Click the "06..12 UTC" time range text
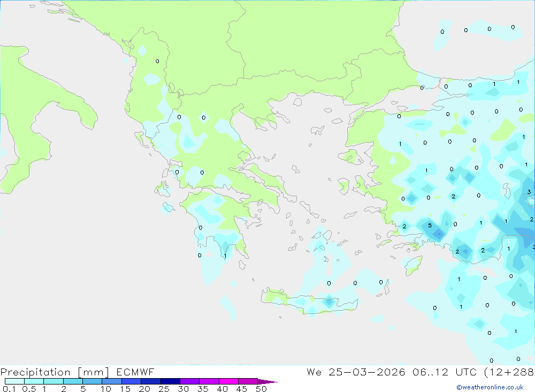 [444, 372]
